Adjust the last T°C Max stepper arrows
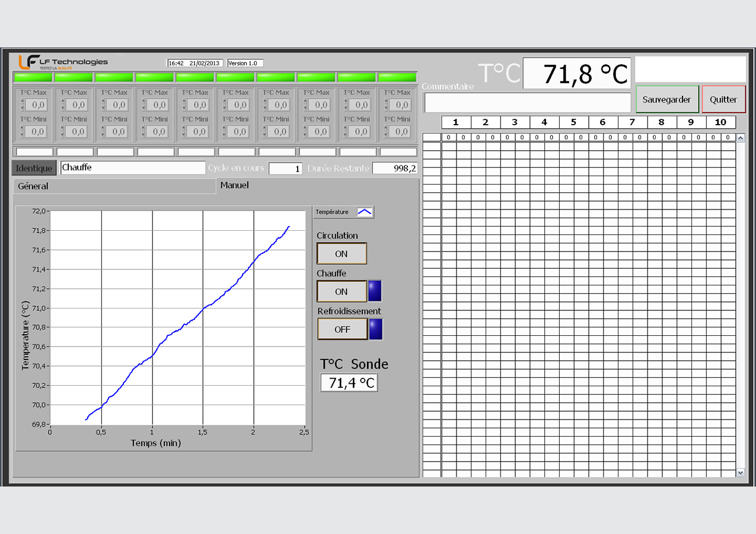The height and width of the screenshot is (534, 756). [x=386, y=105]
